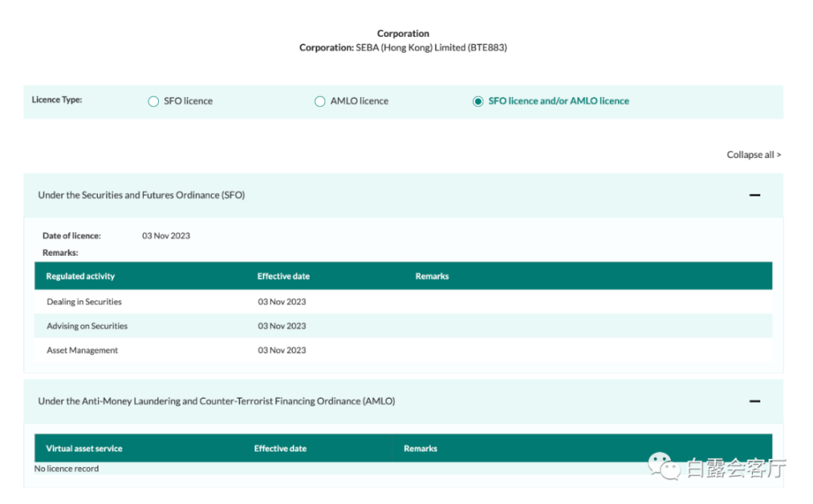Viewport: 813px width, 504px height.
Task: Select the SFO licence radio button
Action: (x=153, y=101)
